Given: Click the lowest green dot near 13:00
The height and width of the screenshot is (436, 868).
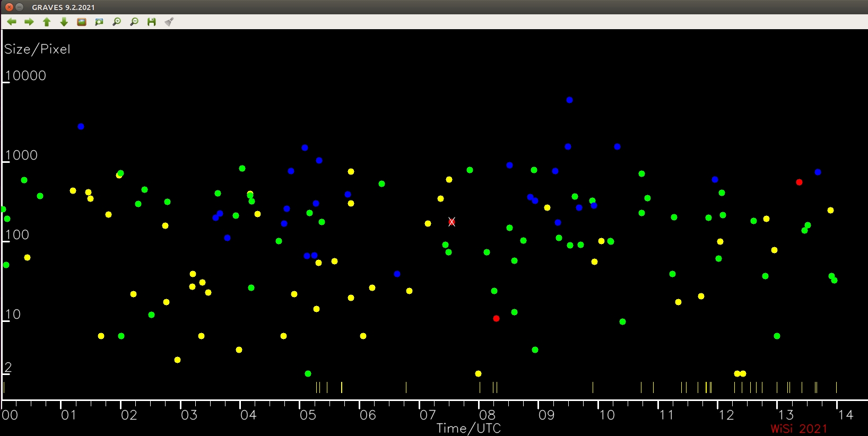Looking at the screenshot, I should pyautogui.click(x=777, y=336).
